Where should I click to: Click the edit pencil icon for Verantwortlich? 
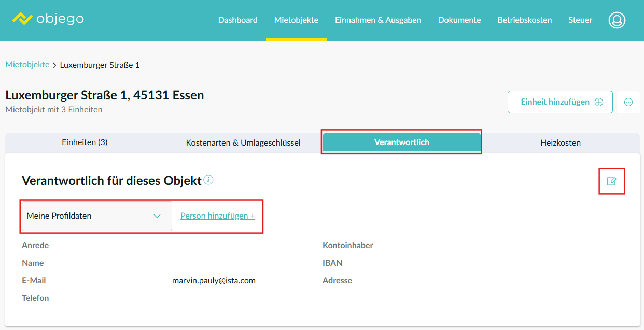coord(611,181)
